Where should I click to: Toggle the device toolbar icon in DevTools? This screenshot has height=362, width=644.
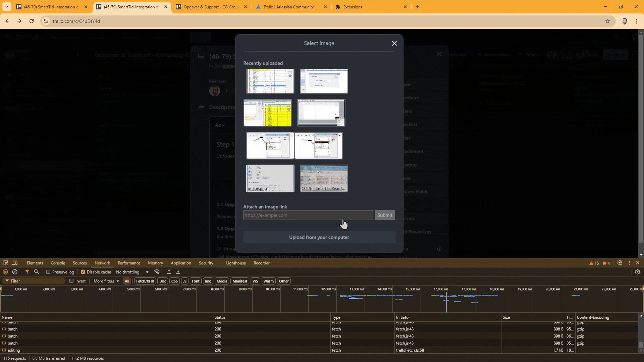(15, 263)
